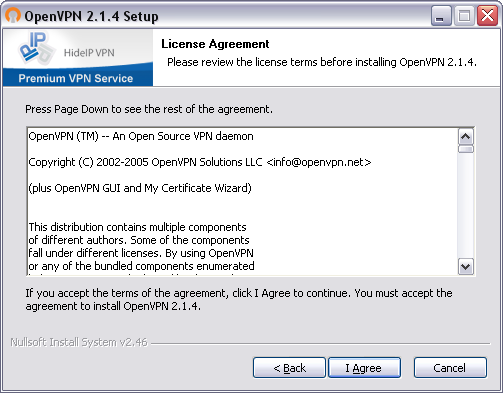Click the OpenVPN icon in title bar
This screenshot has height=393, width=503.
[x=13, y=15]
